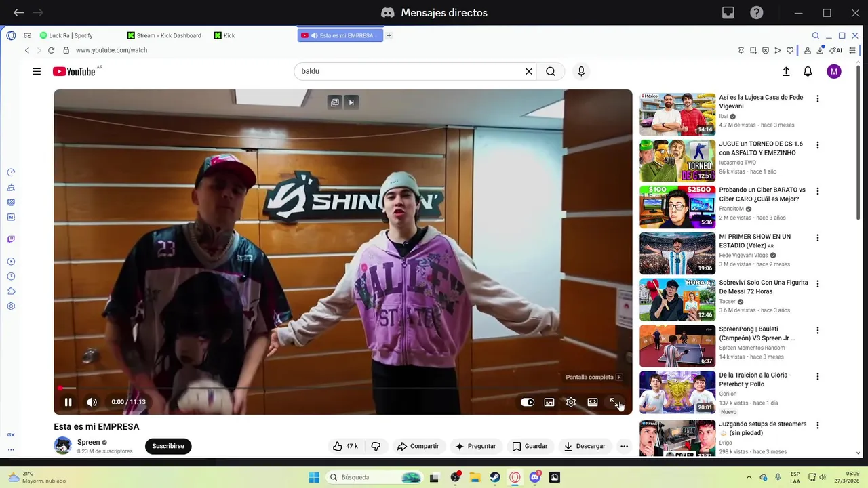Screen dimensions: 868x488
Task: Click the magnifier search button
Action: (x=551, y=71)
